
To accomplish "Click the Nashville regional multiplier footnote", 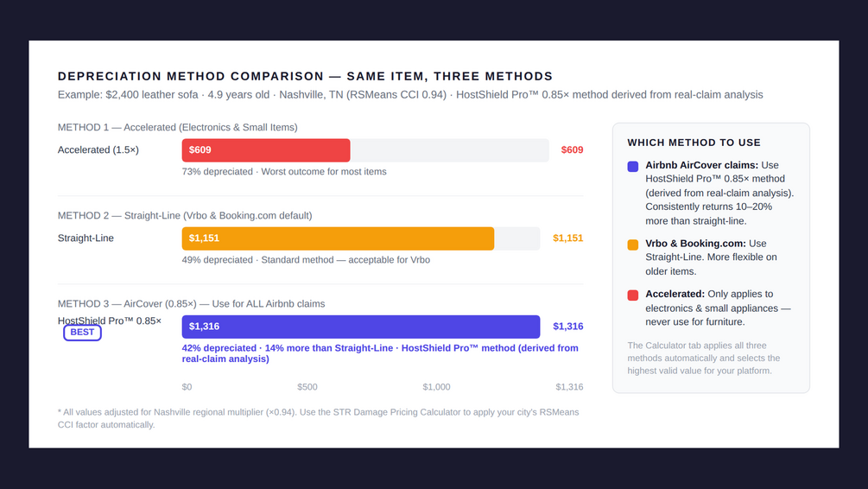I will (x=319, y=419).
